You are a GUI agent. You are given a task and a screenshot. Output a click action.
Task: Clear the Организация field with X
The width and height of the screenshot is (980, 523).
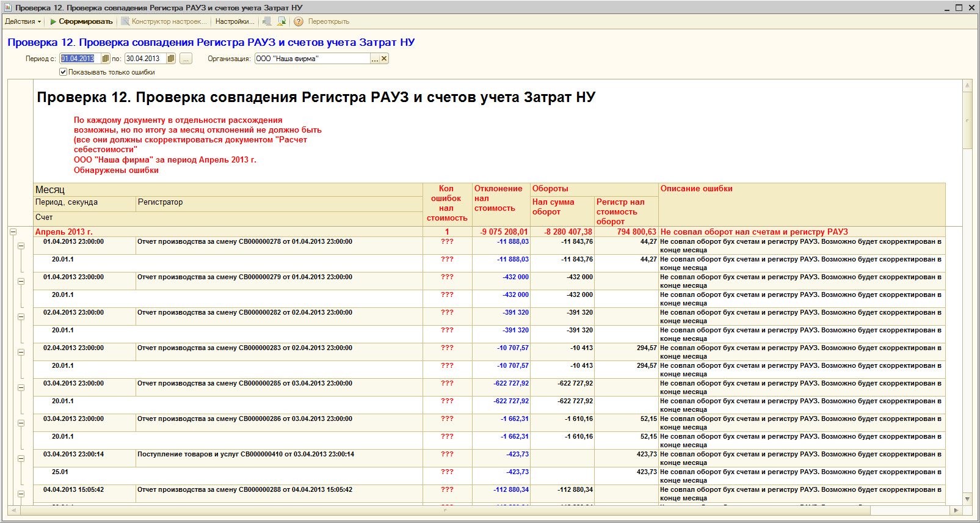(x=384, y=59)
